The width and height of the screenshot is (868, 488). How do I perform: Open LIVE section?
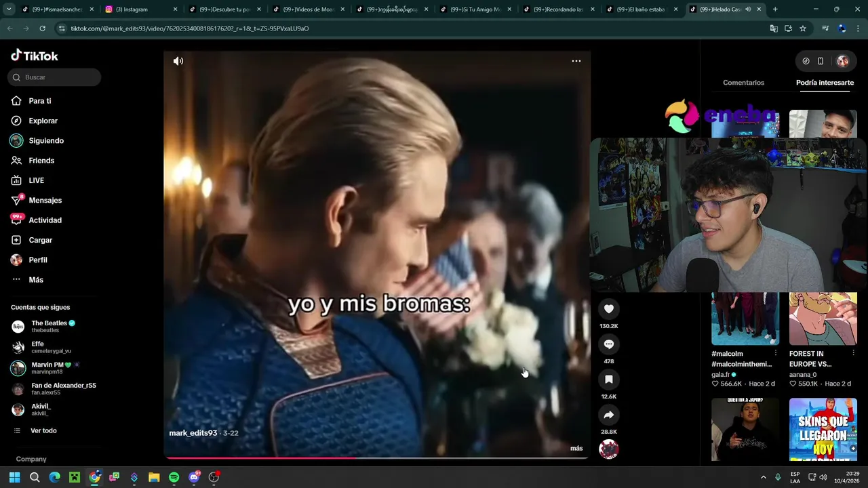[36, 180]
